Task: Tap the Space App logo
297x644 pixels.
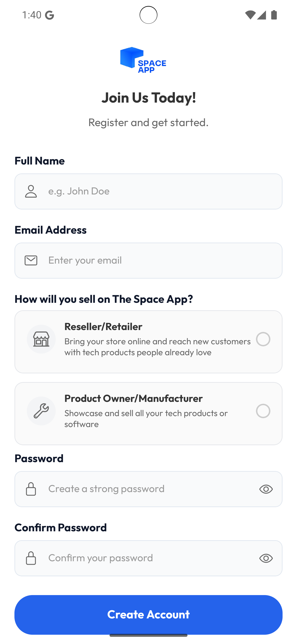Action: (x=143, y=60)
